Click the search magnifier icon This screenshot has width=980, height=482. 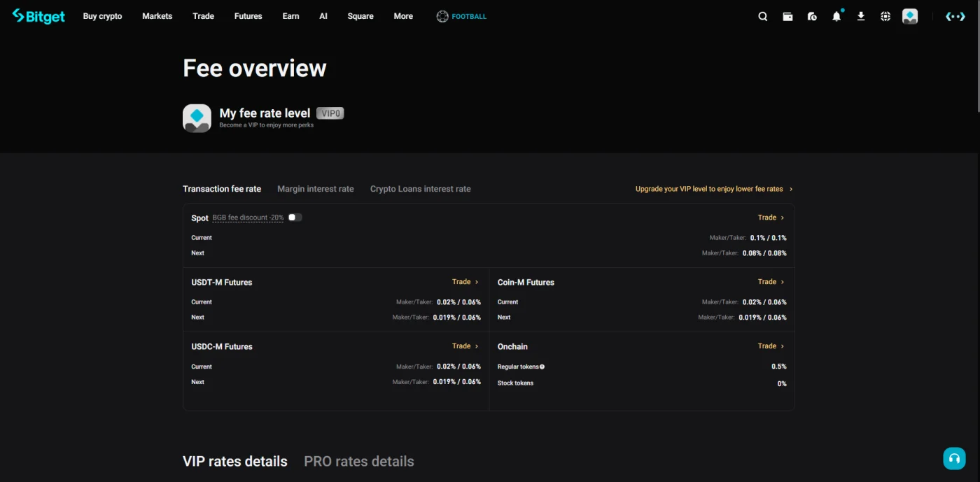pyautogui.click(x=763, y=17)
